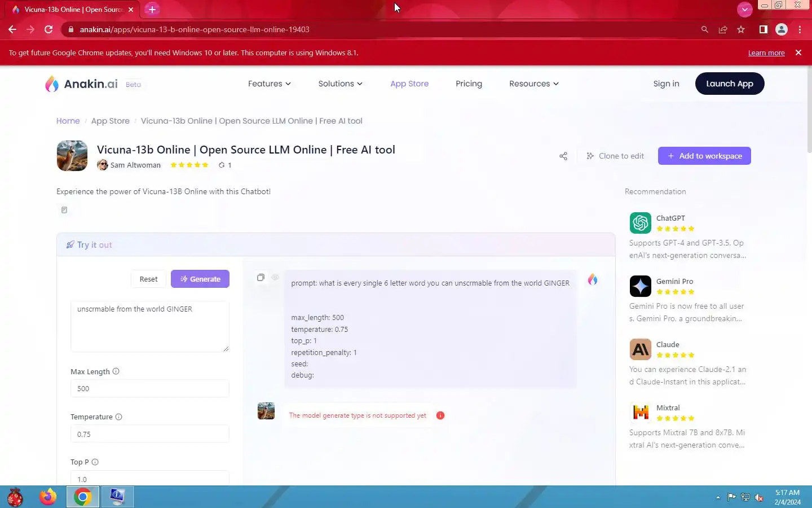Click the copy icon beside the prompt message
The width and height of the screenshot is (812, 508).
click(x=261, y=277)
